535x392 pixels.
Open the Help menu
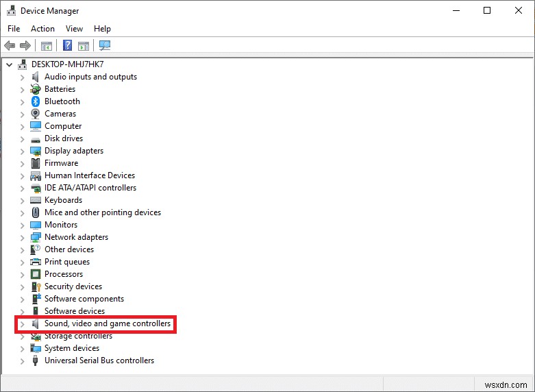[102, 29]
